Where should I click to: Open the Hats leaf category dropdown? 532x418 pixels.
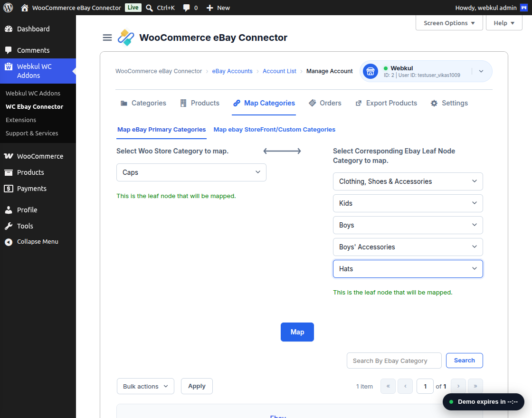click(x=408, y=269)
